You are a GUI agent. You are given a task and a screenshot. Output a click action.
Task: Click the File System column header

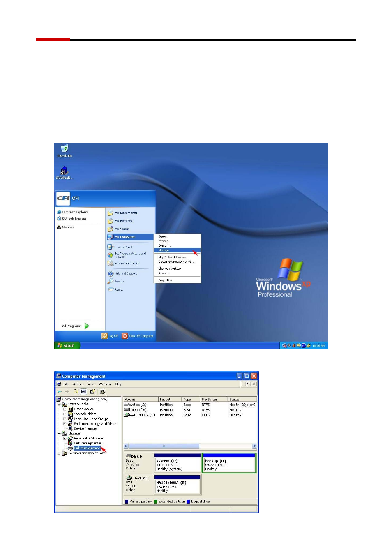(214, 399)
